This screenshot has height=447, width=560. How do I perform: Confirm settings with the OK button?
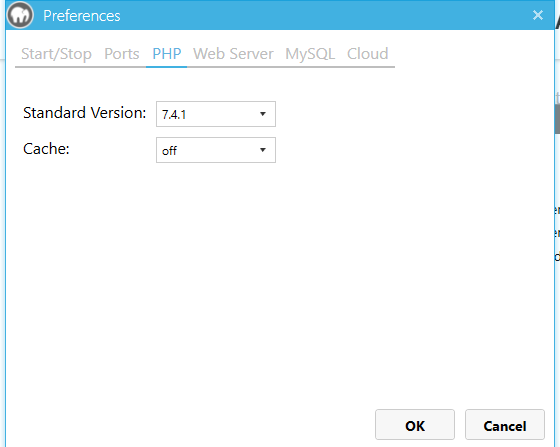tap(415, 425)
